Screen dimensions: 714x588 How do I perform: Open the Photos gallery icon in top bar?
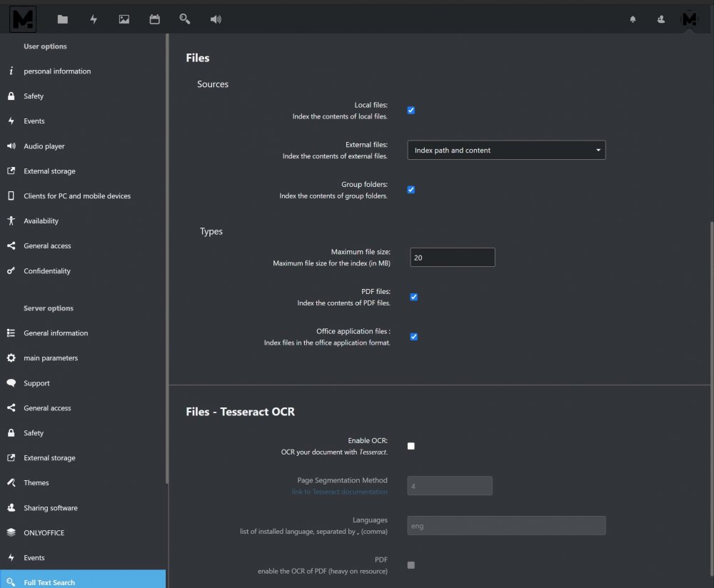[124, 19]
